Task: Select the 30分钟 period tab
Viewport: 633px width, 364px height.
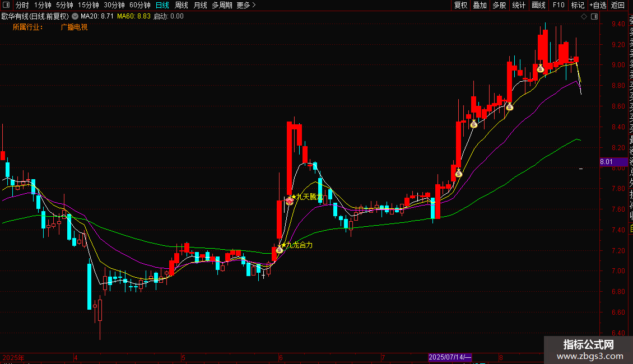Action: [114, 5]
